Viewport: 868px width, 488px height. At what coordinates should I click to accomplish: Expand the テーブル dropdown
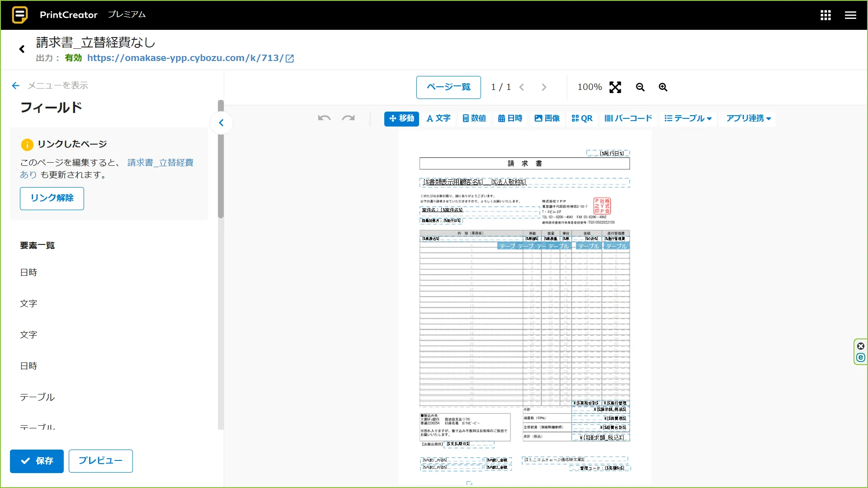688,118
